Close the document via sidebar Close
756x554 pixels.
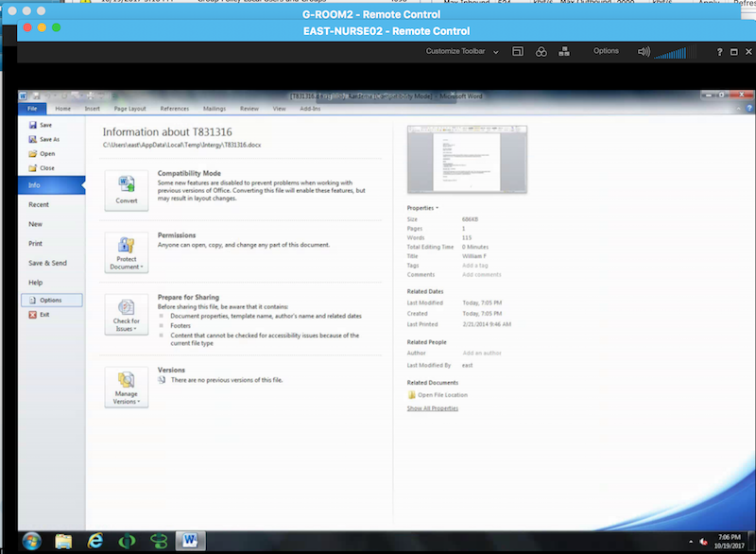pos(42,168)
